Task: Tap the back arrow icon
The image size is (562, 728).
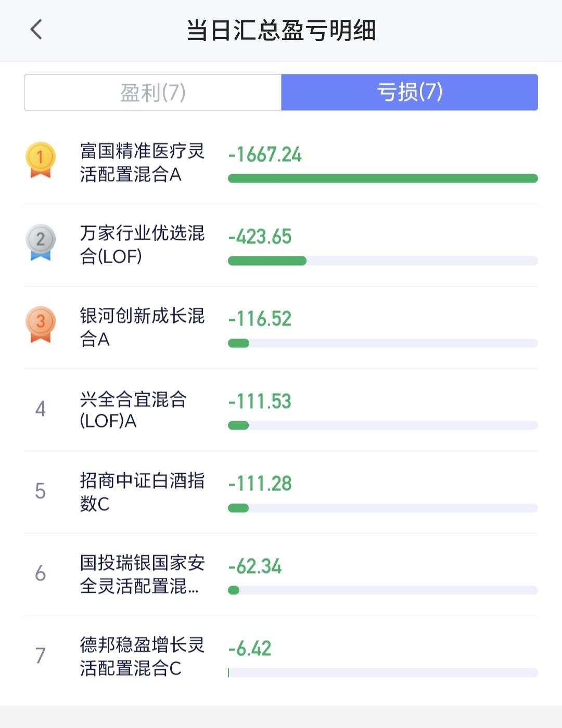Action: click(36, 30)
